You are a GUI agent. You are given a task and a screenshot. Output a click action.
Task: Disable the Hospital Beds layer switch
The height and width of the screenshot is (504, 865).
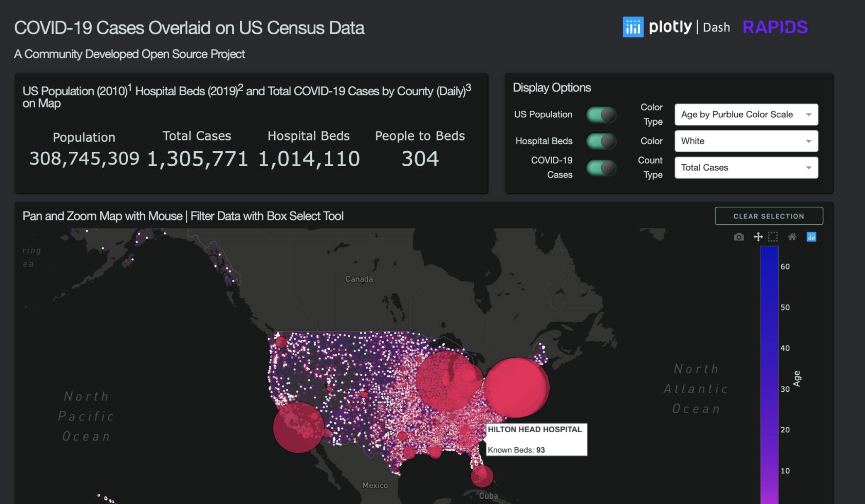(601, 141)
